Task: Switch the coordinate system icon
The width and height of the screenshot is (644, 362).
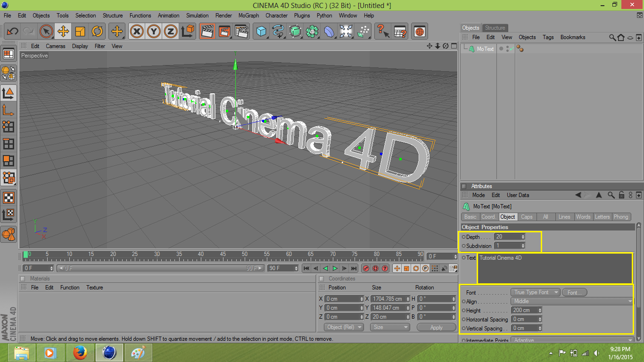Action: pyautogui.click(x=188, y=32)
